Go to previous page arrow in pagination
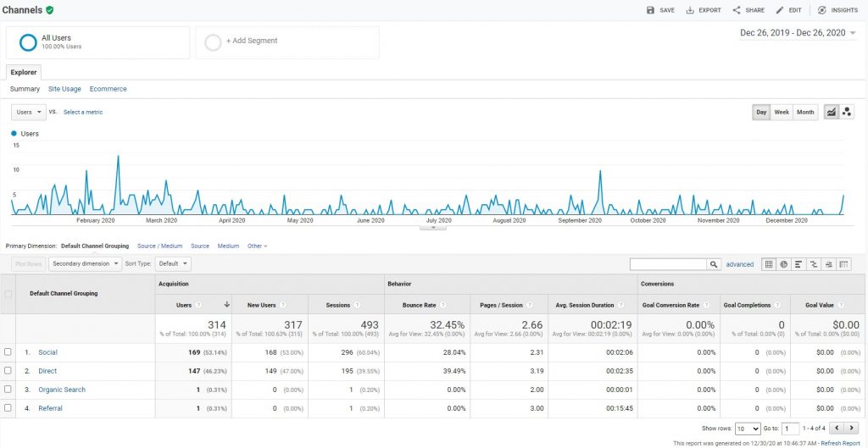The height and width of the screenshot is (448, 868). 837,428
